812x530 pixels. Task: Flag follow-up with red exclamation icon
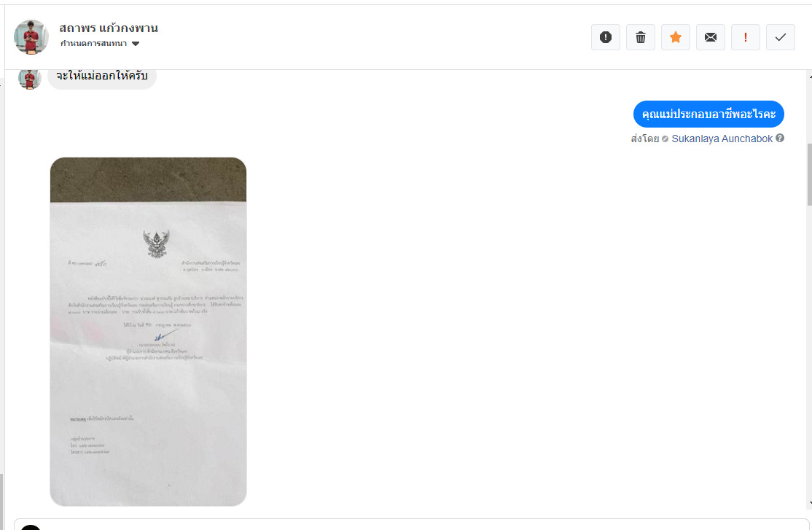point(746,37)
